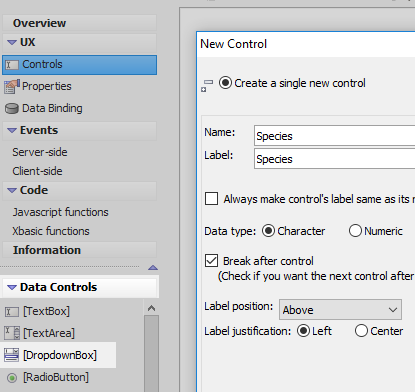The height and width of the screenshot is (392, 415).
Task: Click the Label input field
Action: click(x=334, y=159)
